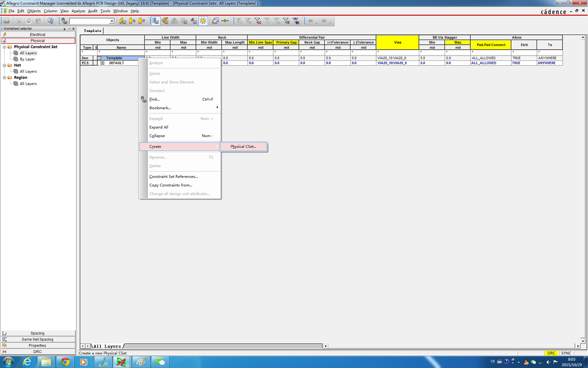Close the Worksheet selector panel

(x=73, y=29)
